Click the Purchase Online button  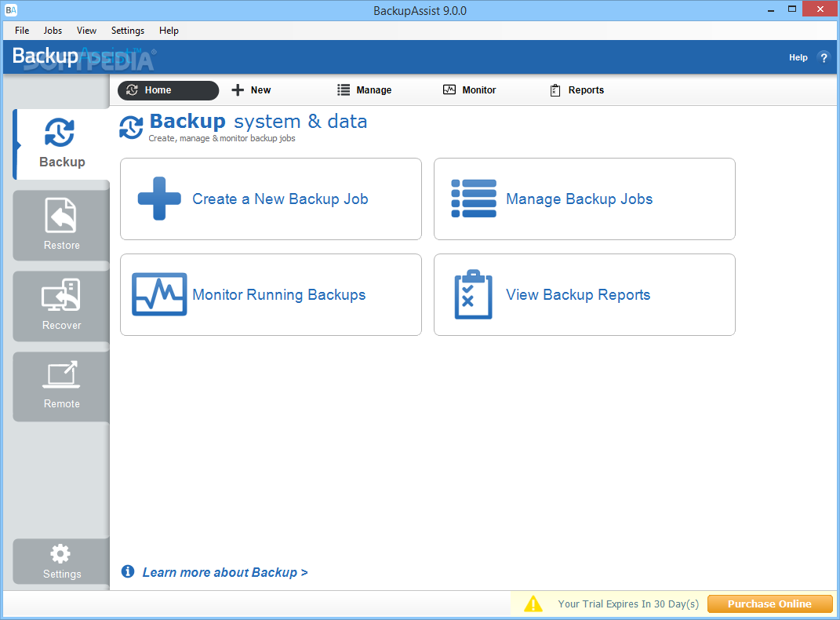[770, 604]
